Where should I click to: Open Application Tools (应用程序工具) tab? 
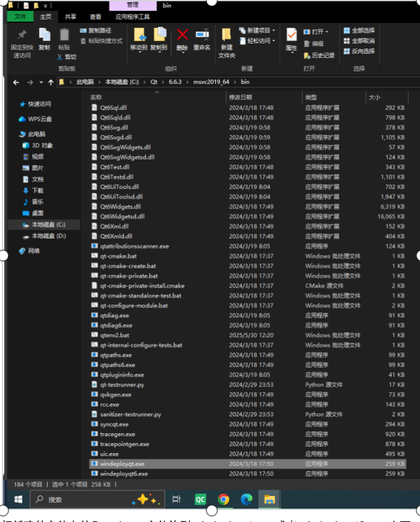(133, 17)
